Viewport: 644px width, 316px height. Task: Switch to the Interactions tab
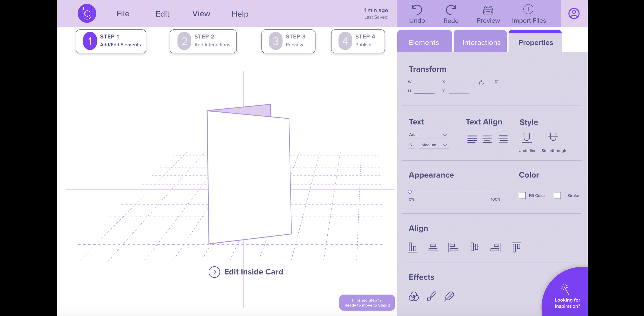tap(481, 42)
